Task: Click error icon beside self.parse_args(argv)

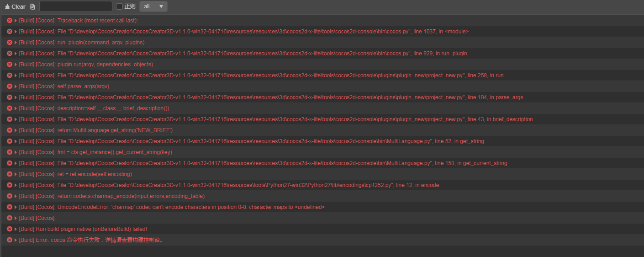Action: (10, 86)
